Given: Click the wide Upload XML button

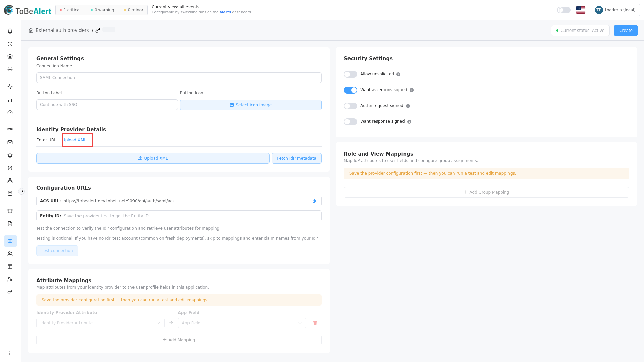Looking at the screenshot, I should coord(153,158).
